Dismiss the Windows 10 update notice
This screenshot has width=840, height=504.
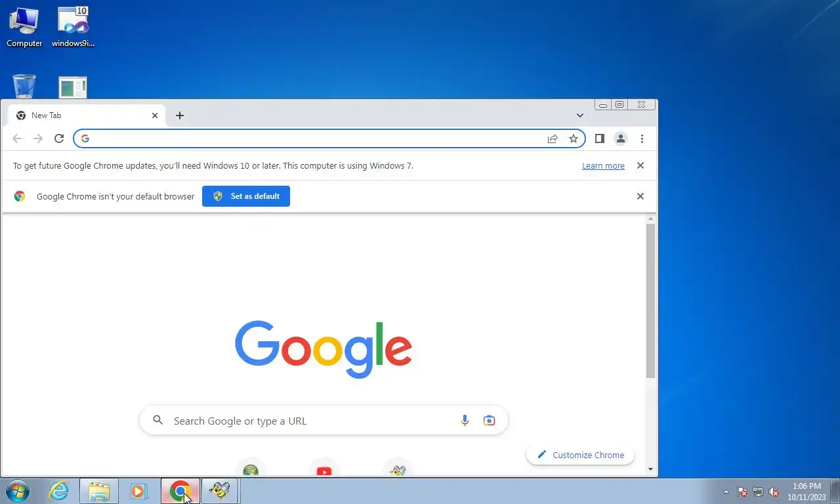(x=640, y=165)
